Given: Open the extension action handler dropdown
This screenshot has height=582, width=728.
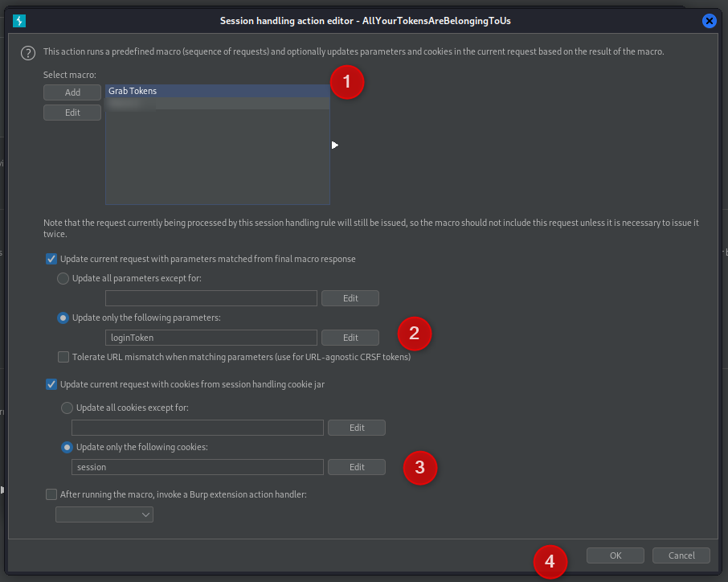Looking at the screenshot, I should coord(104,514).
